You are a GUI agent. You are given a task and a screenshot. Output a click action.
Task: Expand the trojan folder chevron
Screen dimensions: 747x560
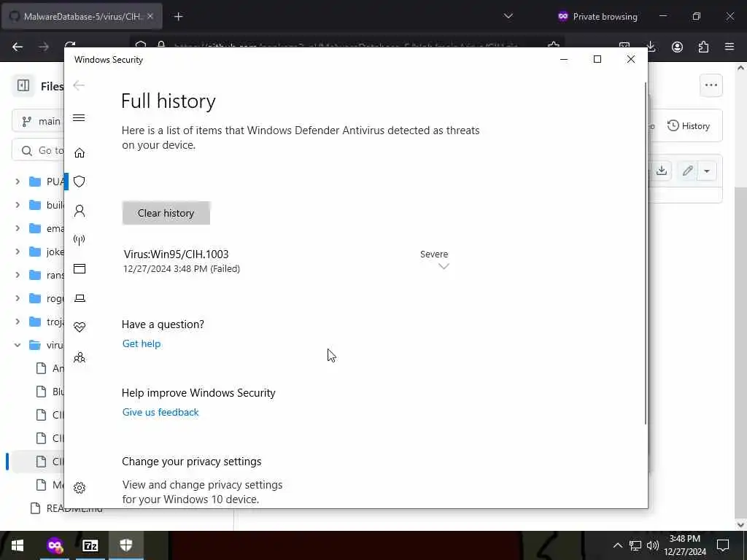[18, 322]
